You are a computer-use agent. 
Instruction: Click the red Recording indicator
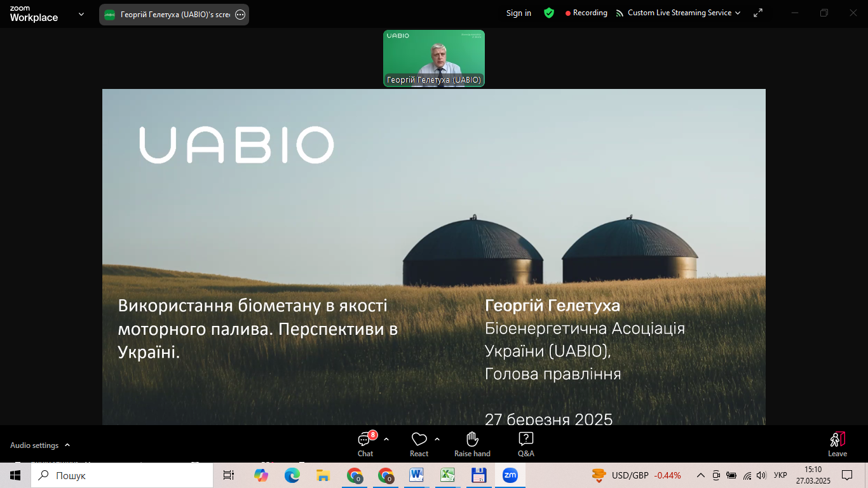[x=587, y=13]
